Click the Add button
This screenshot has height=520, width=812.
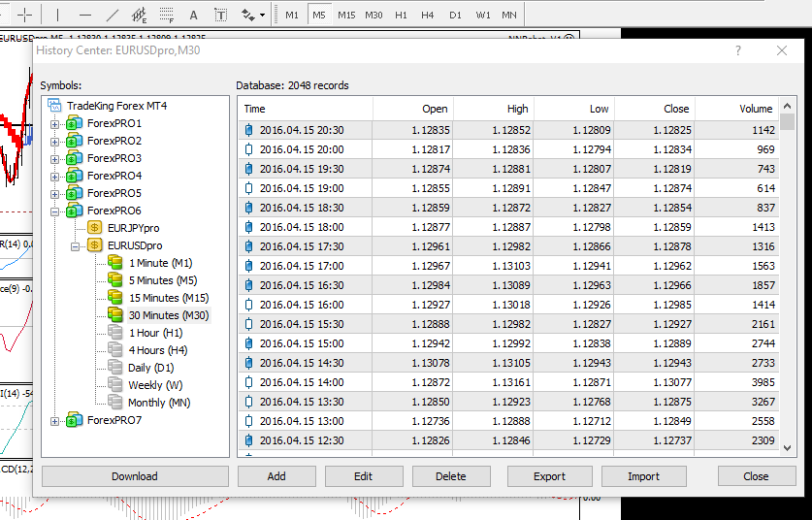tap(276, 476)
